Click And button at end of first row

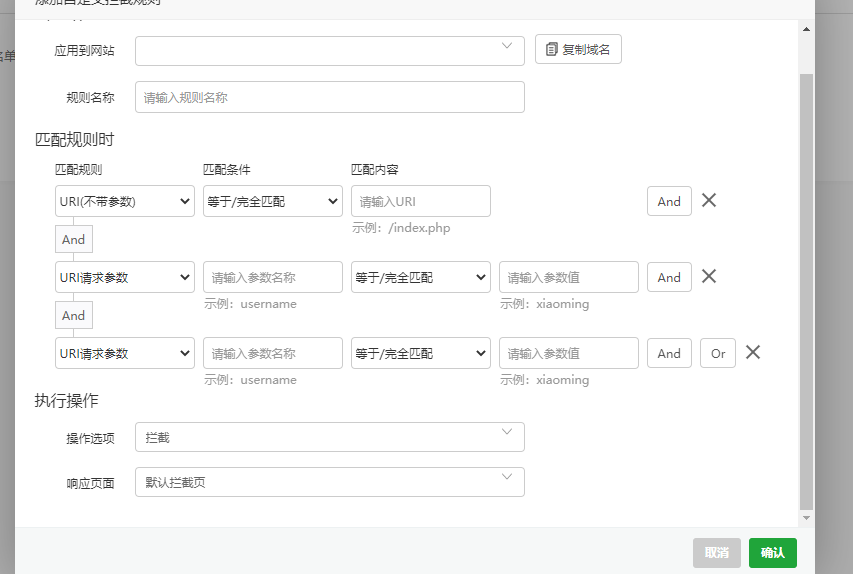669,201
